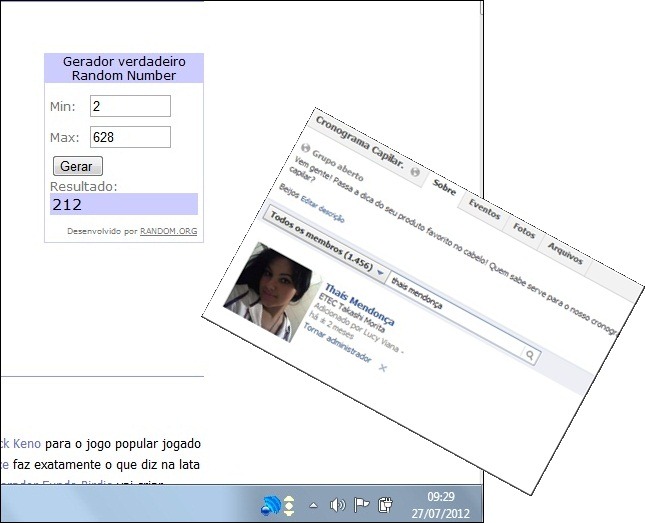Switch to the Sobre tab
The image size is (645, 523).
pos(444,187)
